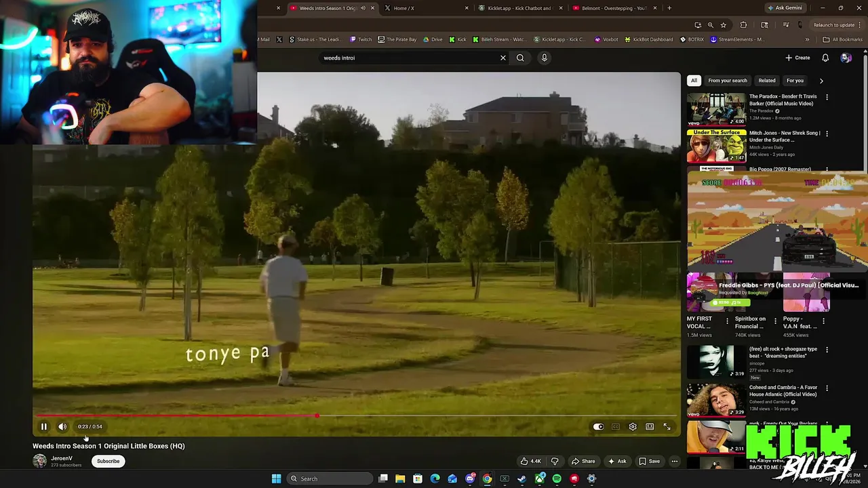Open the Windows Start menu
Image resolution: width=868 pixels, height=488 pixels.
276,479
